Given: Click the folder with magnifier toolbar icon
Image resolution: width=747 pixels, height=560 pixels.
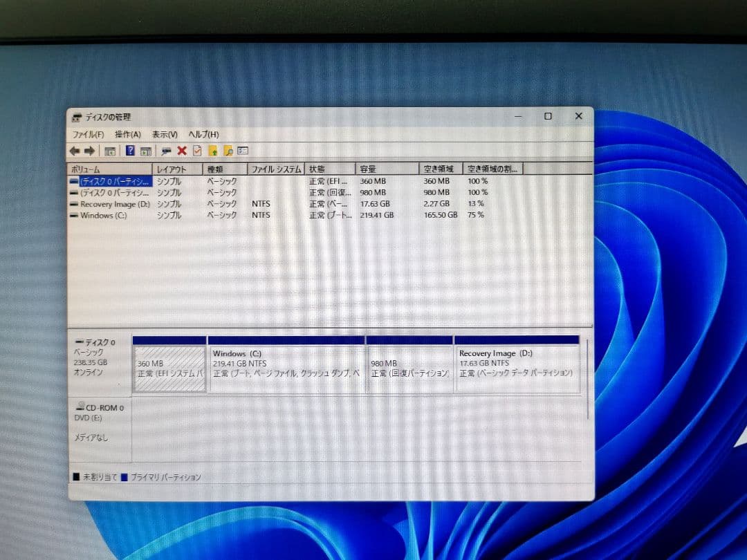Looking at the screenshot, I should tap(228, 151).
